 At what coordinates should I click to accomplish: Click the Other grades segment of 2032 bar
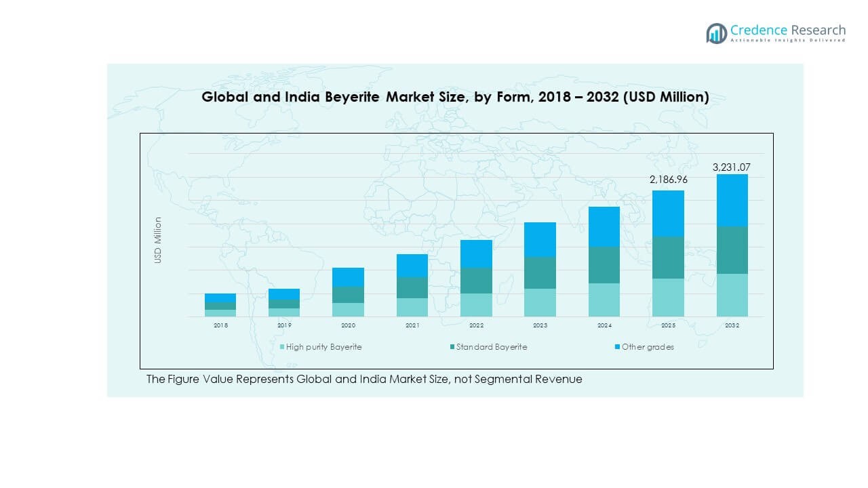732,200
